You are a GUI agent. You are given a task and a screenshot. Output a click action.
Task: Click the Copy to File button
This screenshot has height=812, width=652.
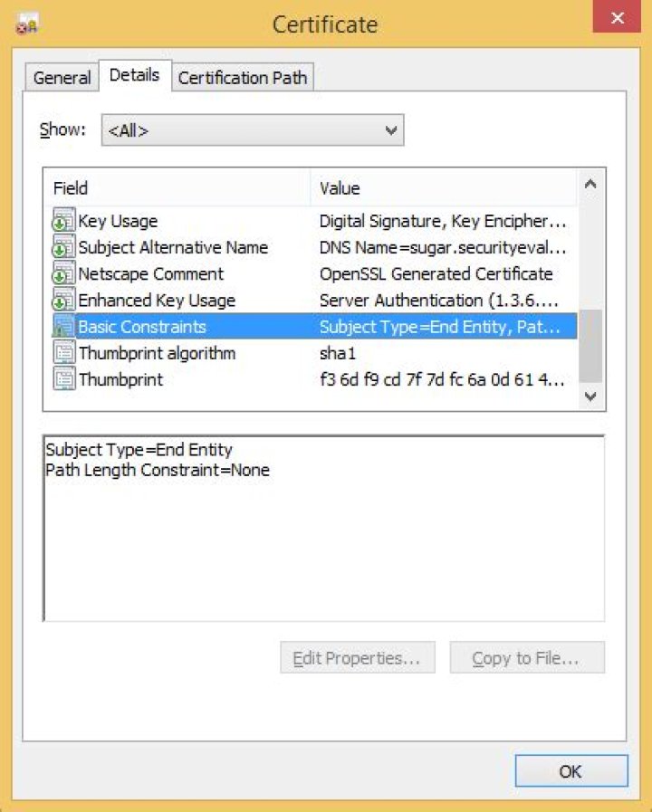527,658
